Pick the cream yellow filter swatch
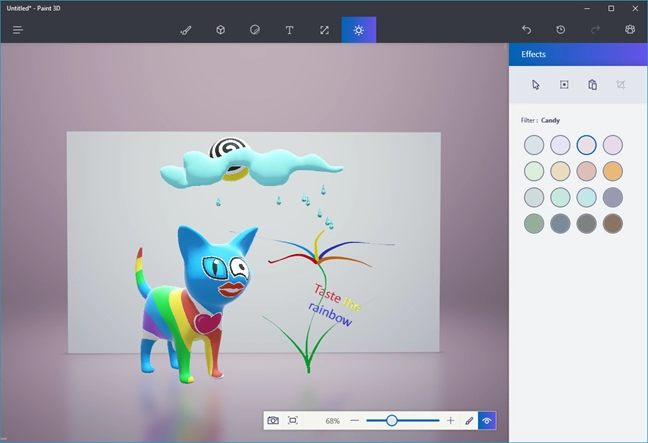The height and width of the screenshot is (443, 648). pos(560,171)
